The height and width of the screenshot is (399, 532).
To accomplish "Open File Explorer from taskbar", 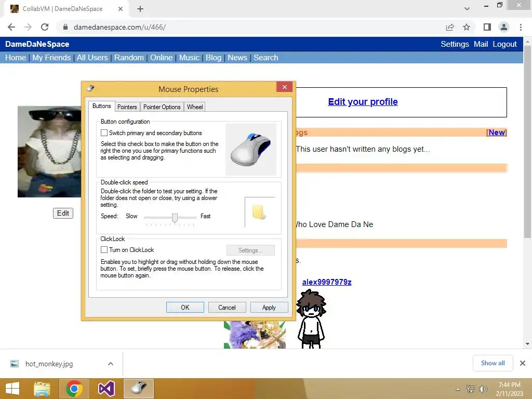I will click(42, 389).
